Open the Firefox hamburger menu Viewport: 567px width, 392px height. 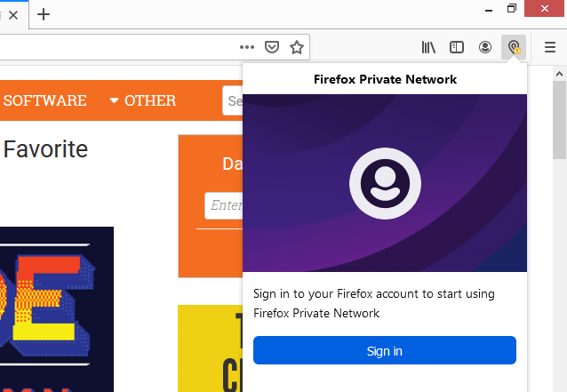point(549,46)
